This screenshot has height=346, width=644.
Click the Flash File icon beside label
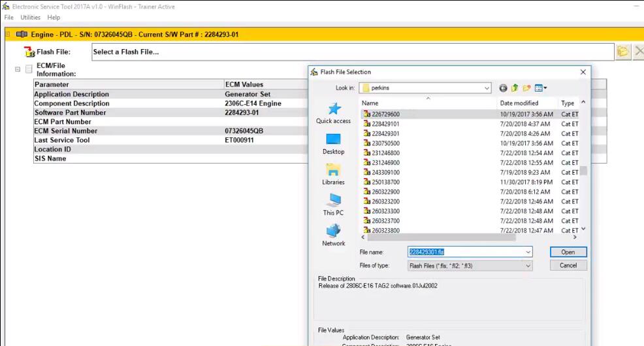(29, 52)
